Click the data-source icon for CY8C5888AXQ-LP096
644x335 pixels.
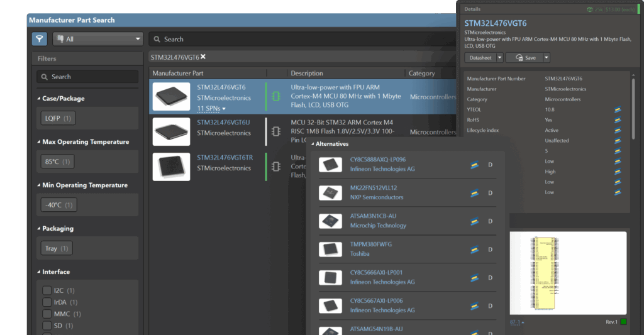475,165
